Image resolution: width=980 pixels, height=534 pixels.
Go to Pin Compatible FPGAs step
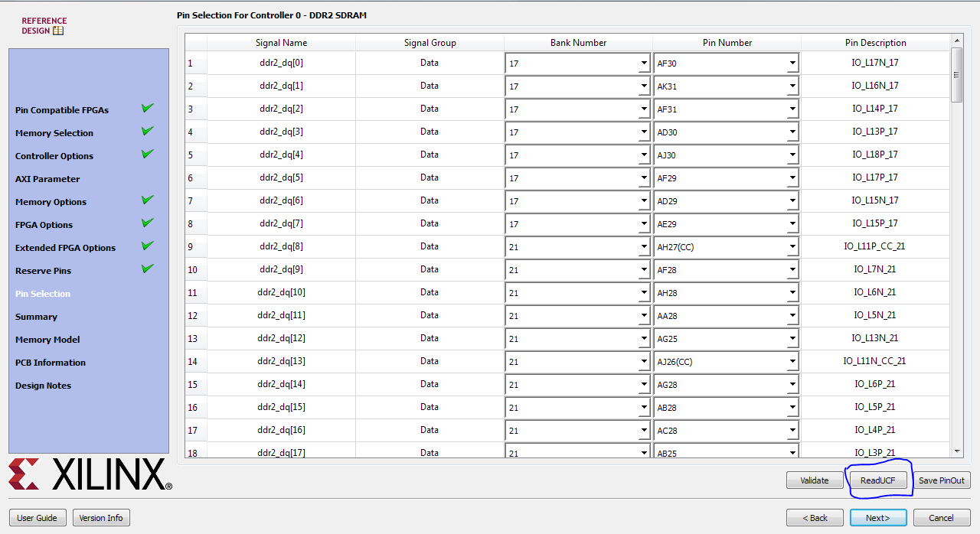(62, 110)
